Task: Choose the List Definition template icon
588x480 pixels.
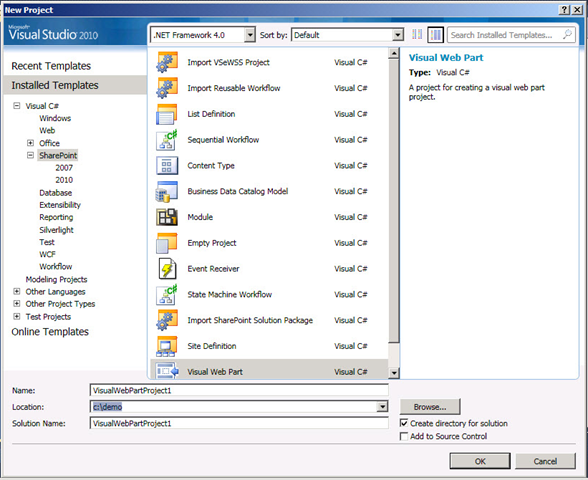Action: (x=167, y=114)
